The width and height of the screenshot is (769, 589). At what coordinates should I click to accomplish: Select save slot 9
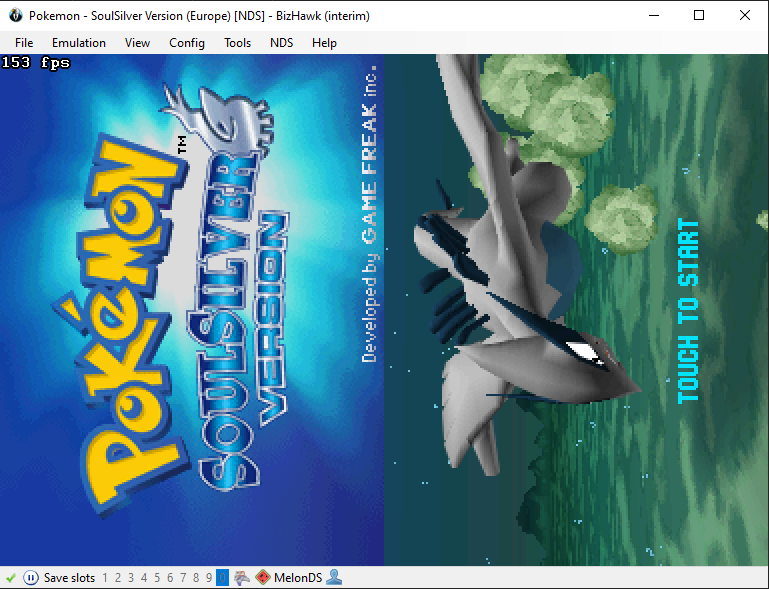[209, 578]
